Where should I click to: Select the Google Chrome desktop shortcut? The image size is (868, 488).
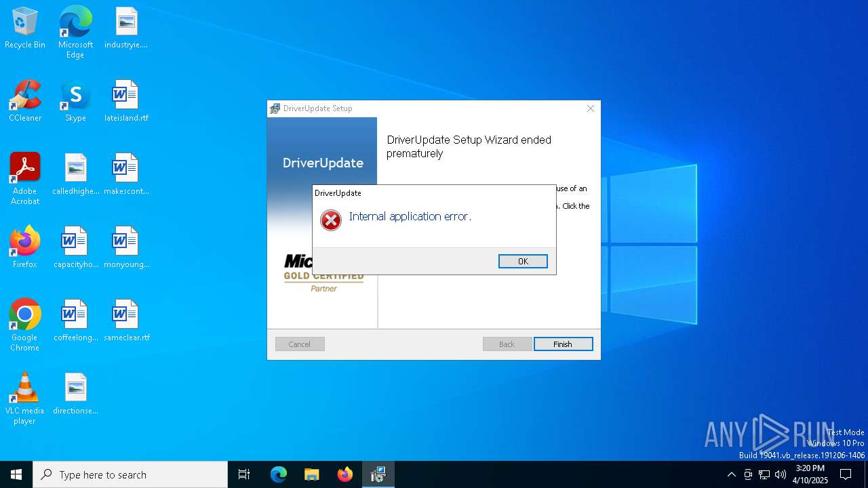coord(25,325)
